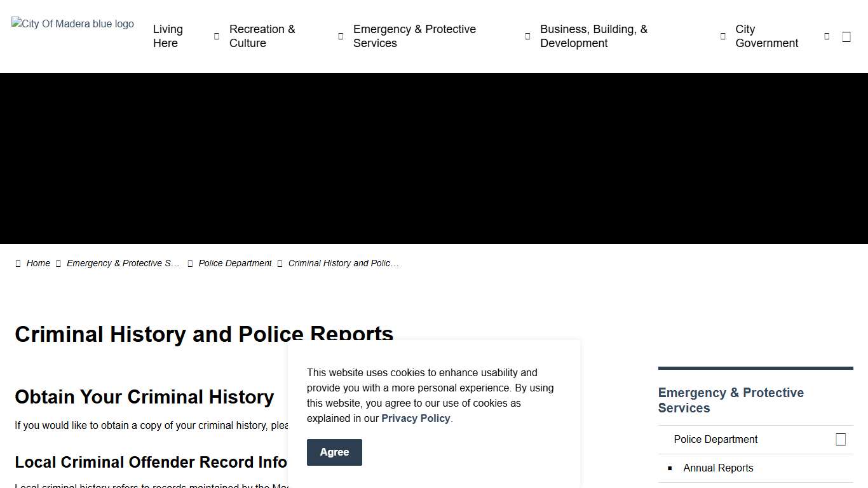Open the search icon near top right
The height and width of the screenshot is (488, 868).
[826, 36]
